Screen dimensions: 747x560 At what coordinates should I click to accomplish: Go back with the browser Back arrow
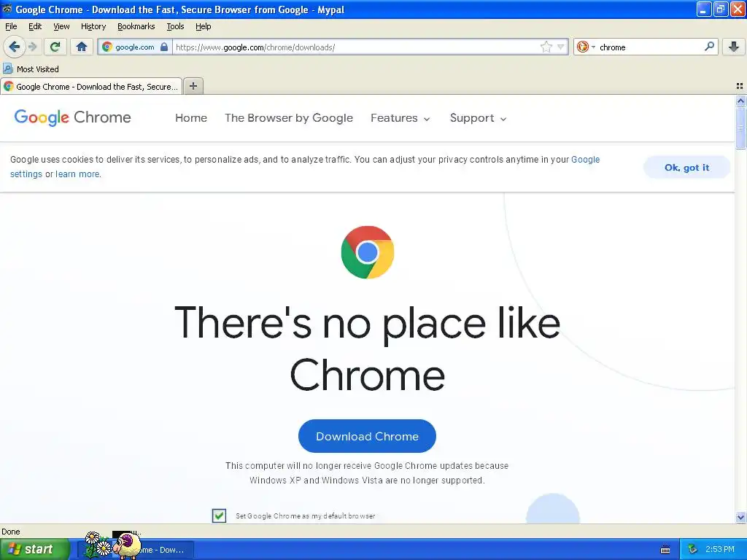[15, 47]
